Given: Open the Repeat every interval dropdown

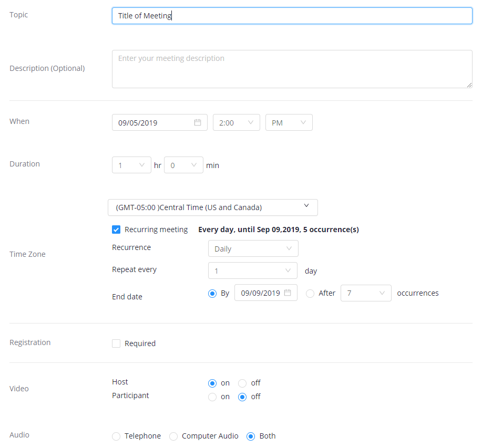Looking at the screenshot, I should pyautogui.click(x=253, y=270).
